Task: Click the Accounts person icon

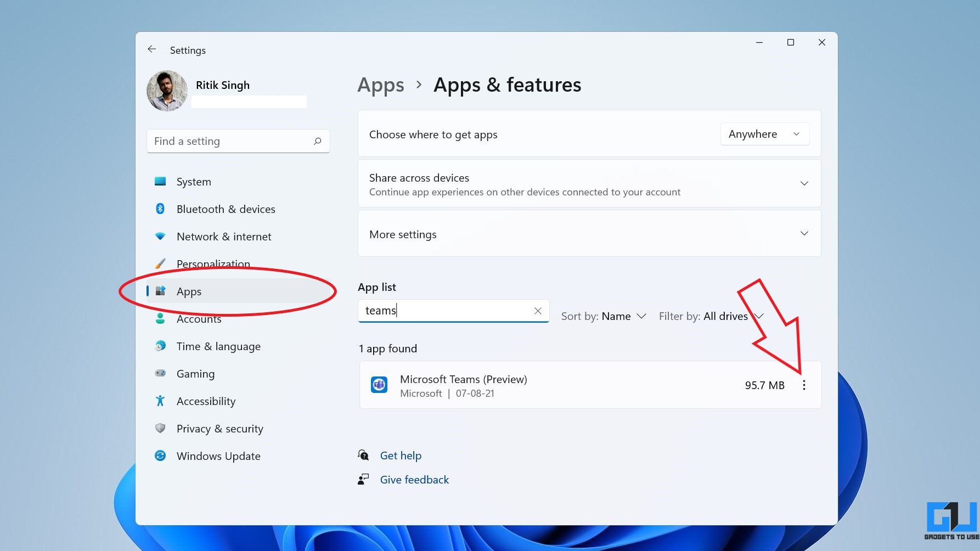Action: 160,318
